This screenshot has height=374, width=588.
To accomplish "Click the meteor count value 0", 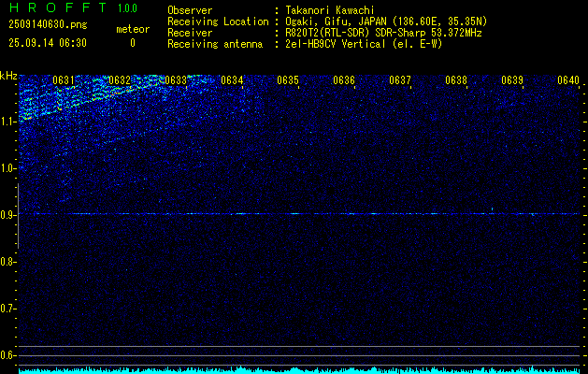I will point(133,43).
